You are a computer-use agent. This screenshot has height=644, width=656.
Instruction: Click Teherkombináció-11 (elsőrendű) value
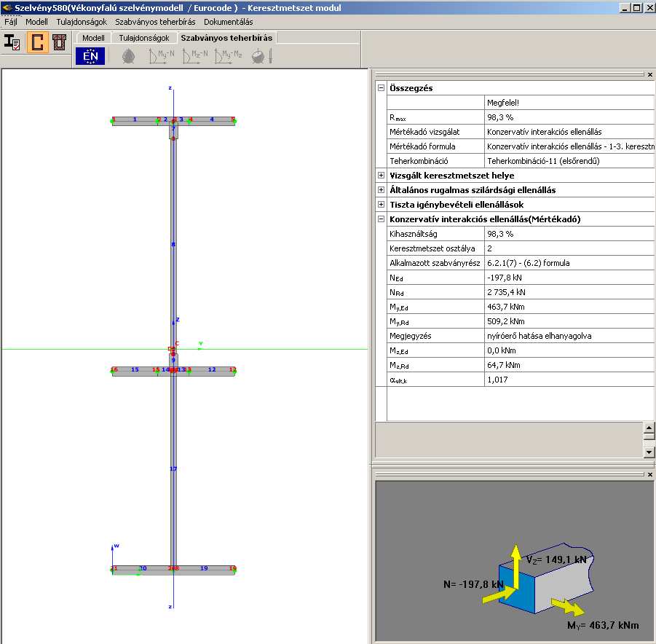coord(569,161)
